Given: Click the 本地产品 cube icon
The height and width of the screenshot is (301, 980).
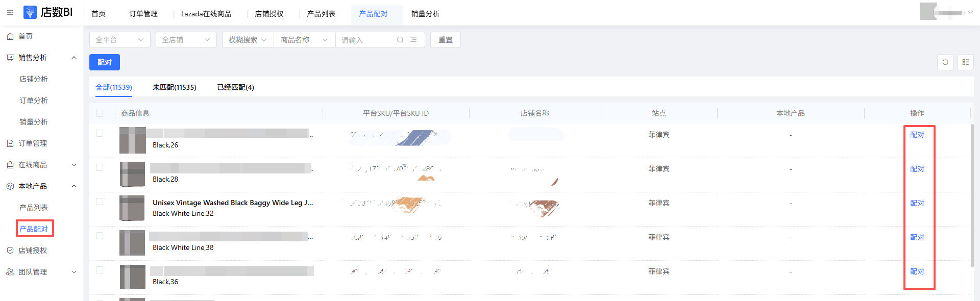Looking at the screenshot, I should click(x=10, y=186).
